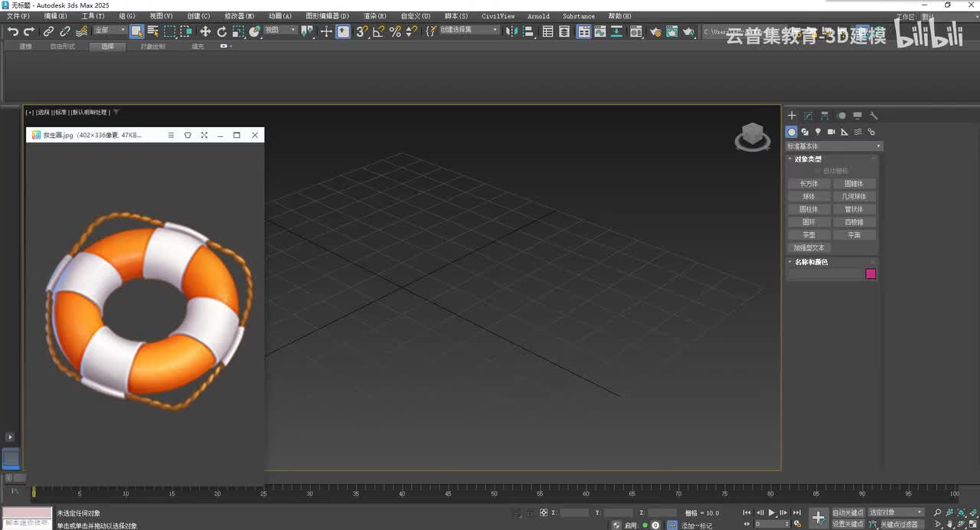
Task: Click the Select and Link chain icon
Action: pos(48,31)
